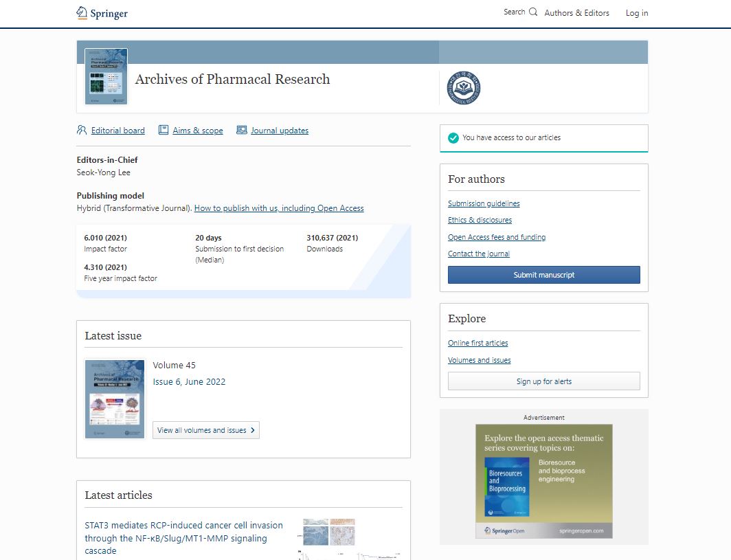731x560 pixels.
Task: Click the Aims & scope icon
Action: coord(164,130)
